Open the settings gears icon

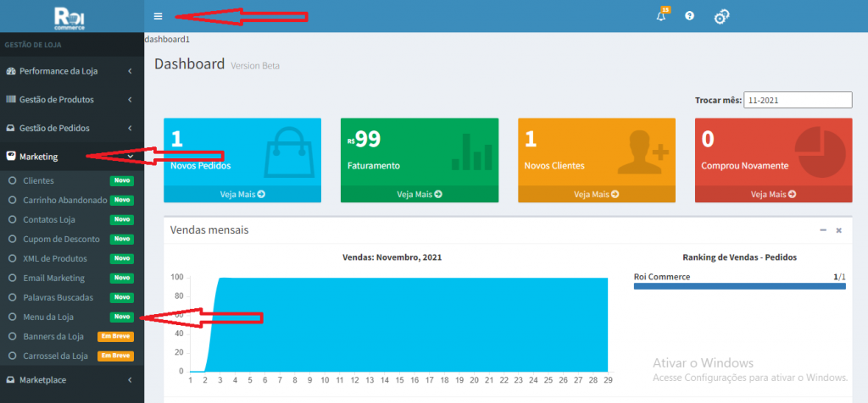point(721,17)
